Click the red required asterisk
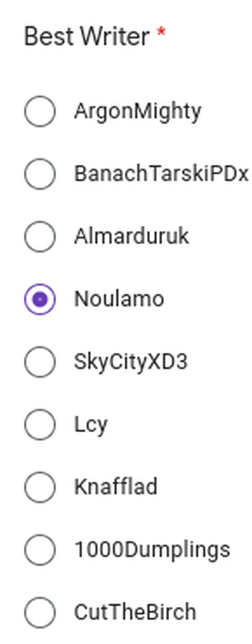 point(161,32)
